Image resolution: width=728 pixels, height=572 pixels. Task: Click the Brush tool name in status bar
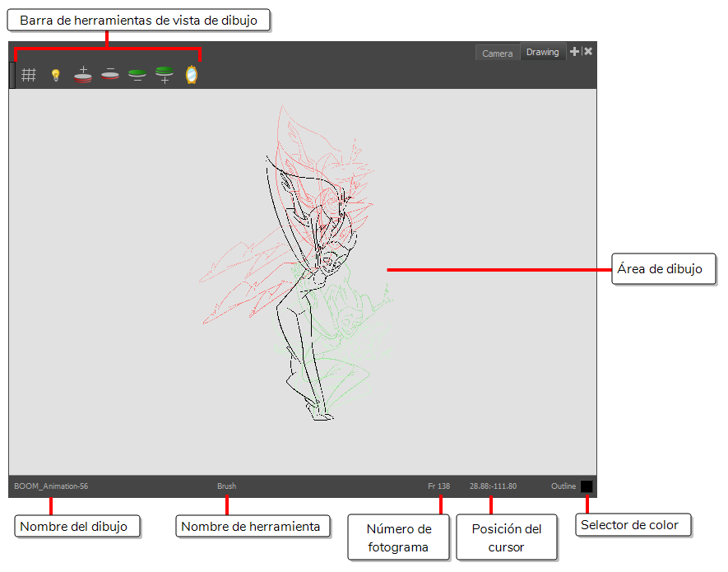(x=226, y=486)
